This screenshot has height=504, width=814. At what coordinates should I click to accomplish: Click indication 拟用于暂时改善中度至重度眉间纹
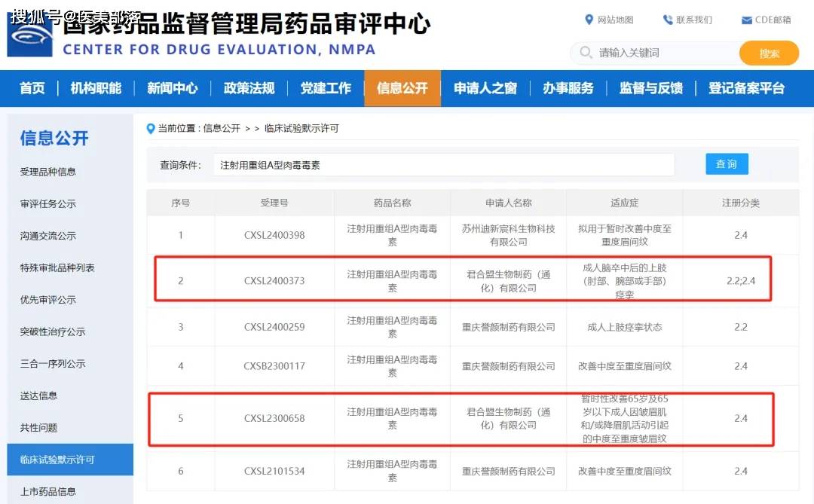625,235
